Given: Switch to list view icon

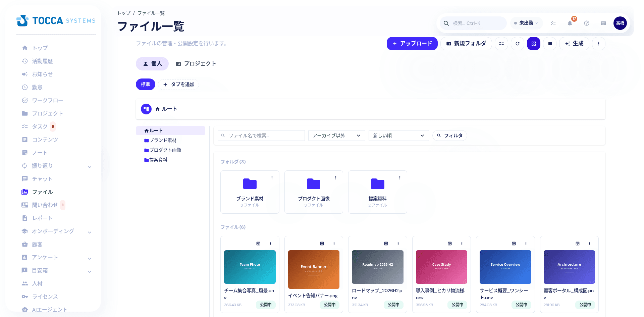Looking at the screenshot, I should point(549,44).
